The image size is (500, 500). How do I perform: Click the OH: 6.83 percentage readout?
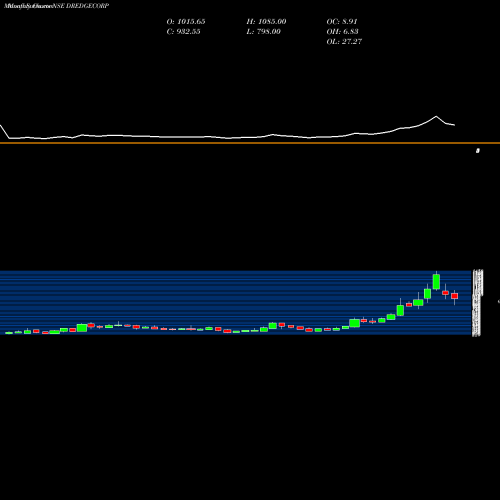click(342, 31)
